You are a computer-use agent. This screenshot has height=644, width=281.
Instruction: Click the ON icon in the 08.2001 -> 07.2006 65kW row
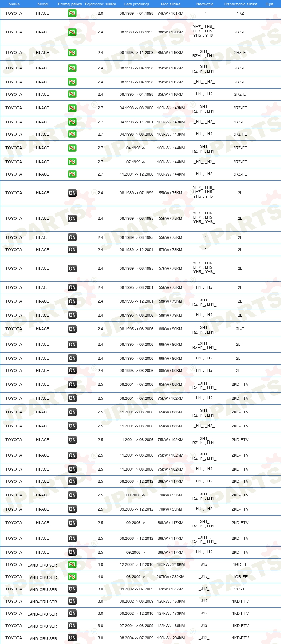tap(72, 384)
